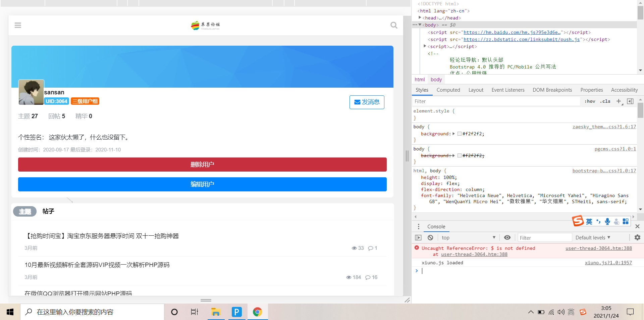Screen dimensions: 644x320
Task: Open the 10月最新视频解析 PHP源码 thread
Action: point(97,265)
